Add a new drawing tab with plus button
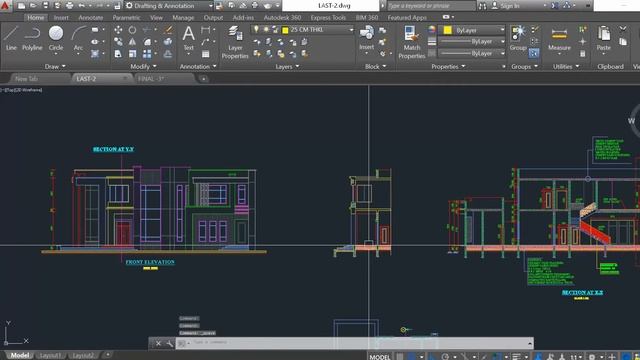The width and height of the screenshot is (640, 360). tap(203, 79)
